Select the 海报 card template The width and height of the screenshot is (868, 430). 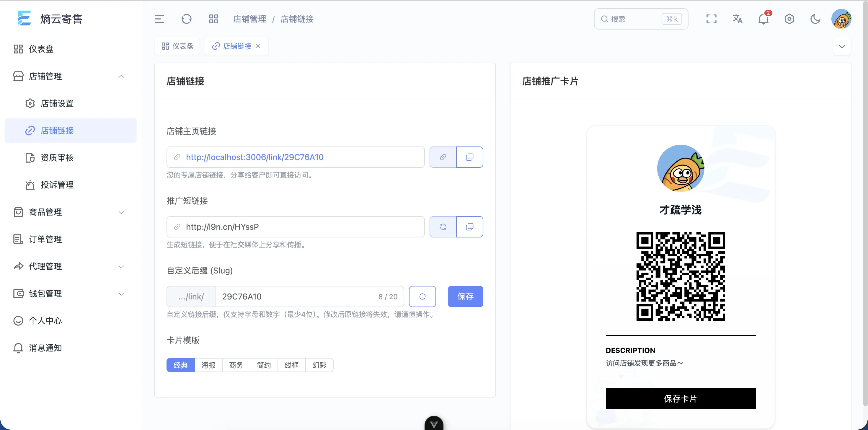pos(208,365)
